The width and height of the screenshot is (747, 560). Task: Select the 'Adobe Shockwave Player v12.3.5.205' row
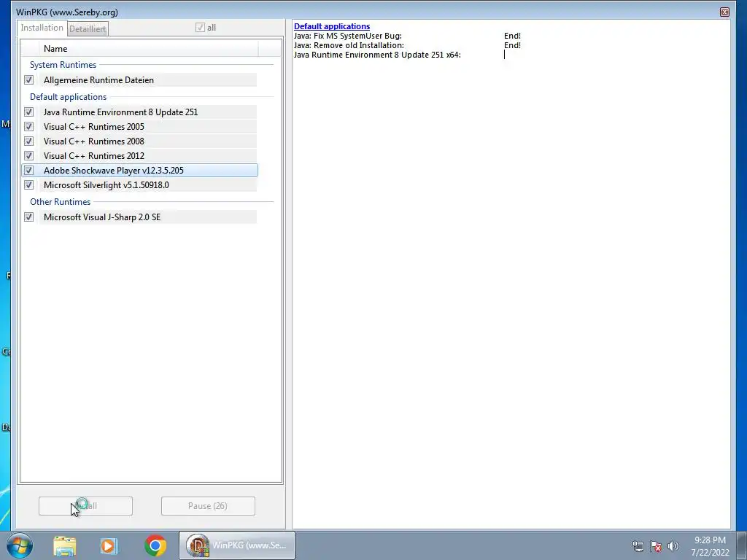tap(139, 171)
